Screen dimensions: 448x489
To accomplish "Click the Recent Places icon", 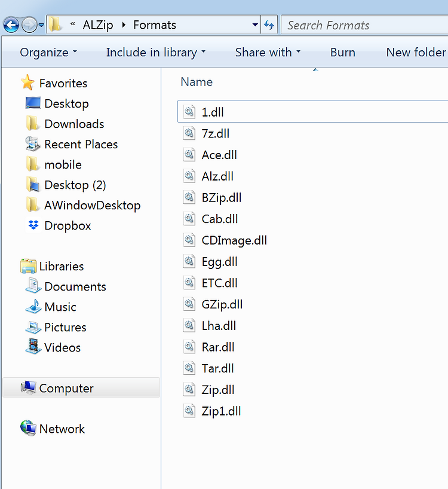I will [33, 143].
